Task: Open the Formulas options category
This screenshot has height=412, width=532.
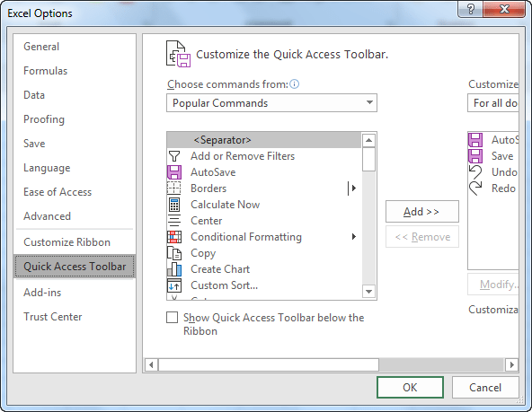Action: click(46, 71)
